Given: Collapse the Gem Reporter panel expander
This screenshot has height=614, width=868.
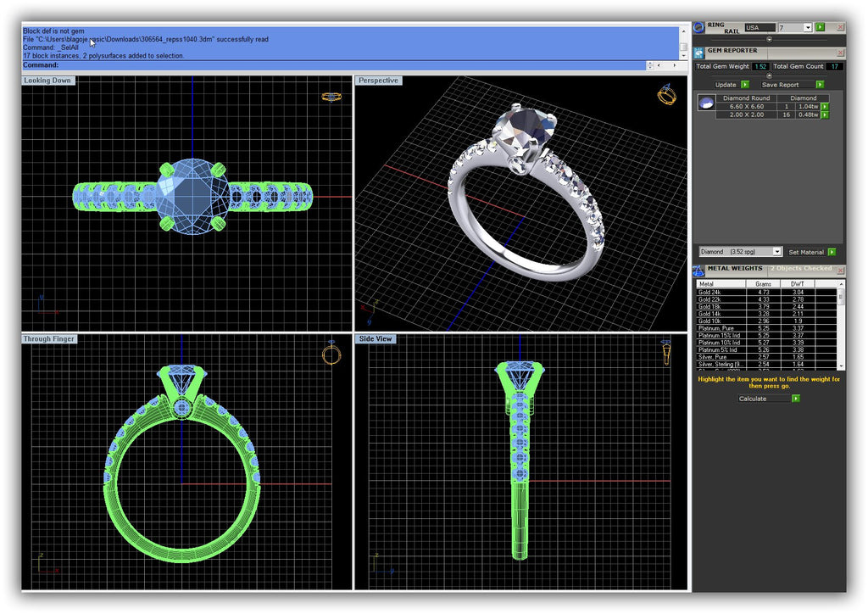Looking at the screenshot, I should (769, 75).
